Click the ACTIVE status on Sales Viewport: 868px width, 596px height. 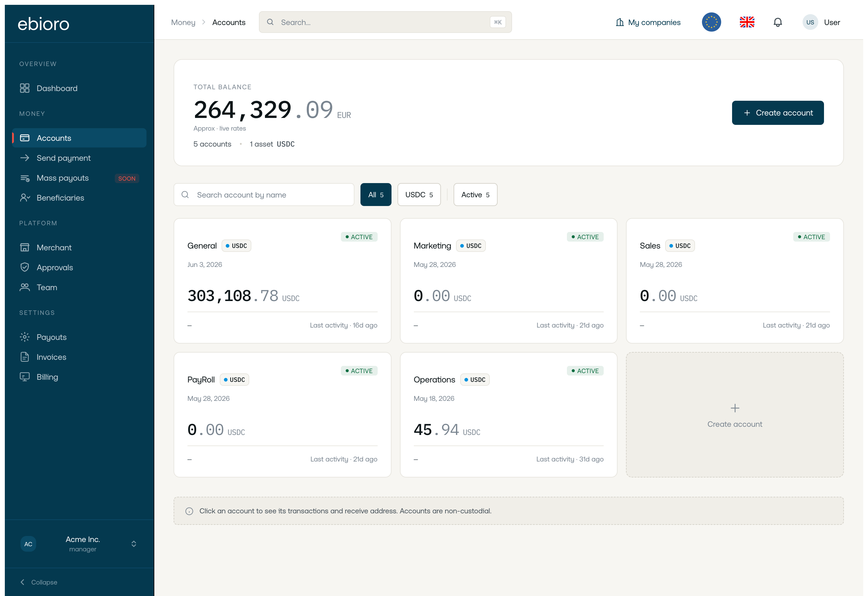[x=811, y=237]
